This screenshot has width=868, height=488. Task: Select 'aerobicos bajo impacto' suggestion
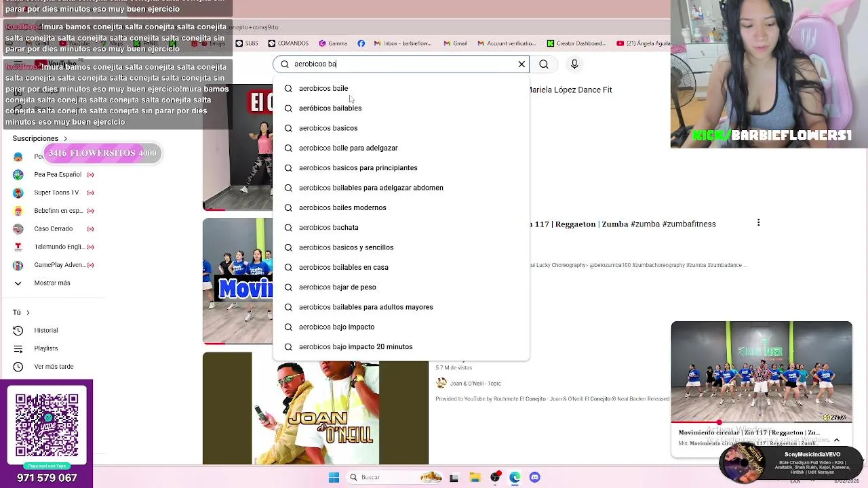401,327
